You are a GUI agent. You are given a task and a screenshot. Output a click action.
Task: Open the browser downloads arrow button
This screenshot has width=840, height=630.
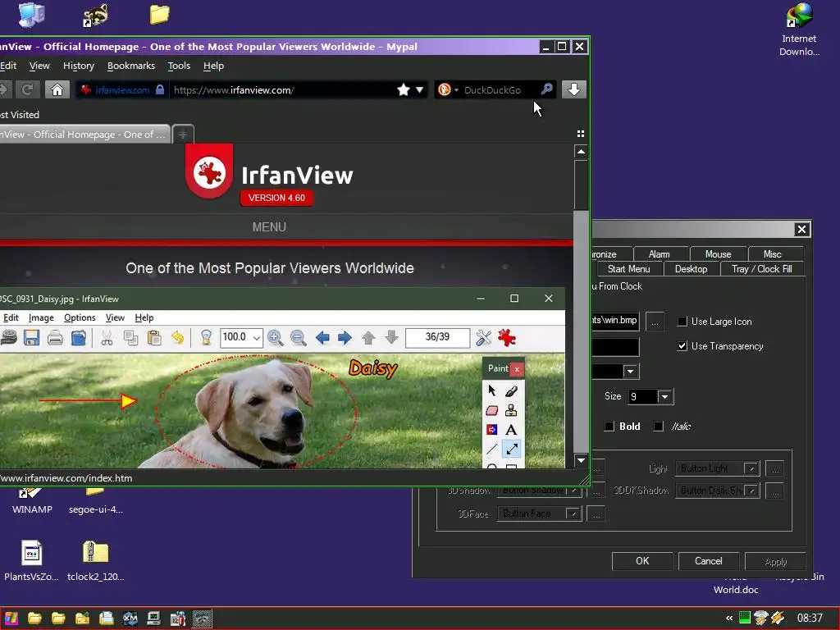pos(573,89)
